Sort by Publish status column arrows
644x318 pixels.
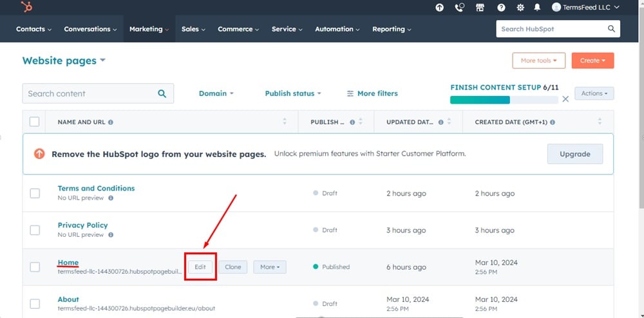point(361,122)
